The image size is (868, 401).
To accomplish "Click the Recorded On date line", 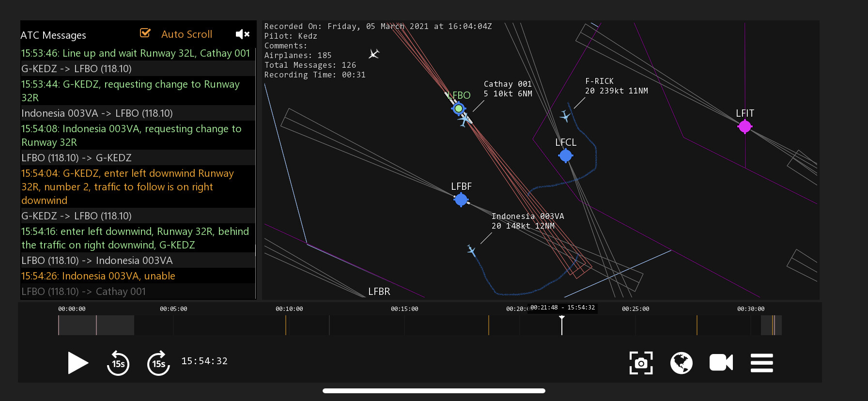I will pyautogui.click(x=378, y=27).
